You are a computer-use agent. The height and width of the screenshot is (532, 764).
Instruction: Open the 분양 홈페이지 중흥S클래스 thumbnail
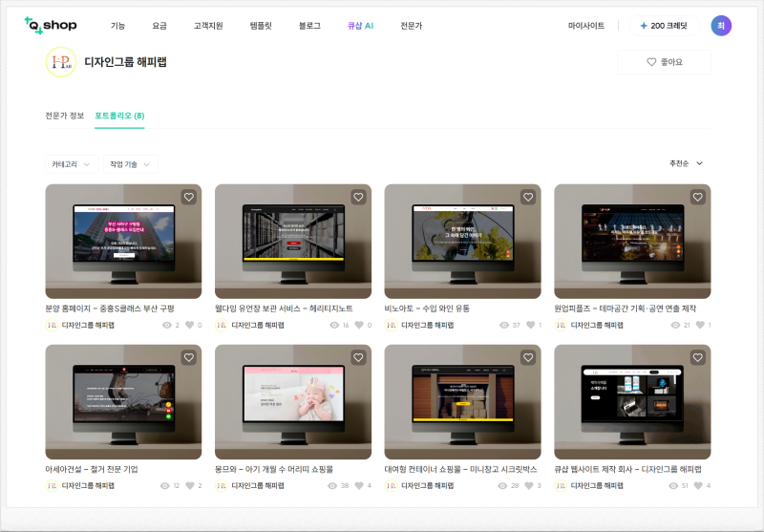coord(123,241)
